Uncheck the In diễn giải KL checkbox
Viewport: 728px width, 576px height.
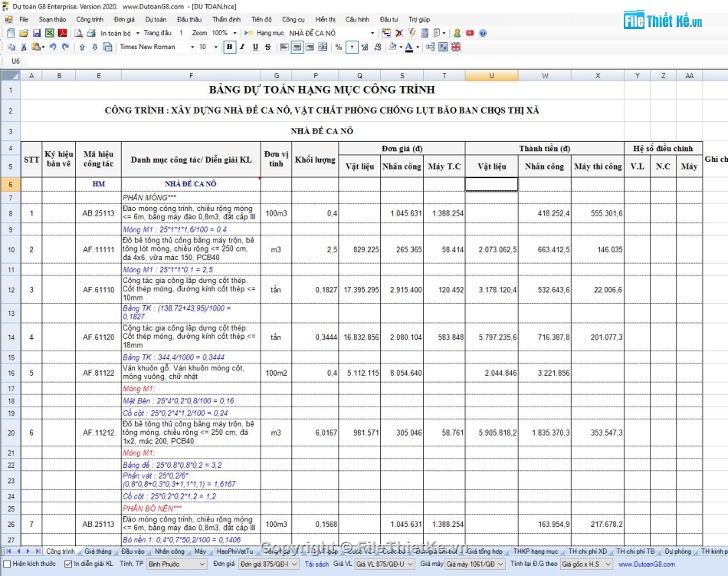click(68, 564)
